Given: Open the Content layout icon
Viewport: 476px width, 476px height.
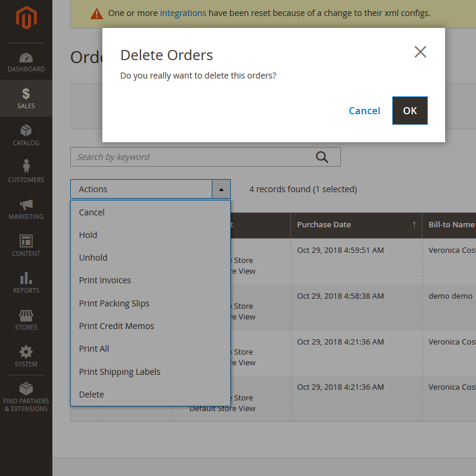Looking at the screenshot, I should pyautogui.click(x=26, y=242).
